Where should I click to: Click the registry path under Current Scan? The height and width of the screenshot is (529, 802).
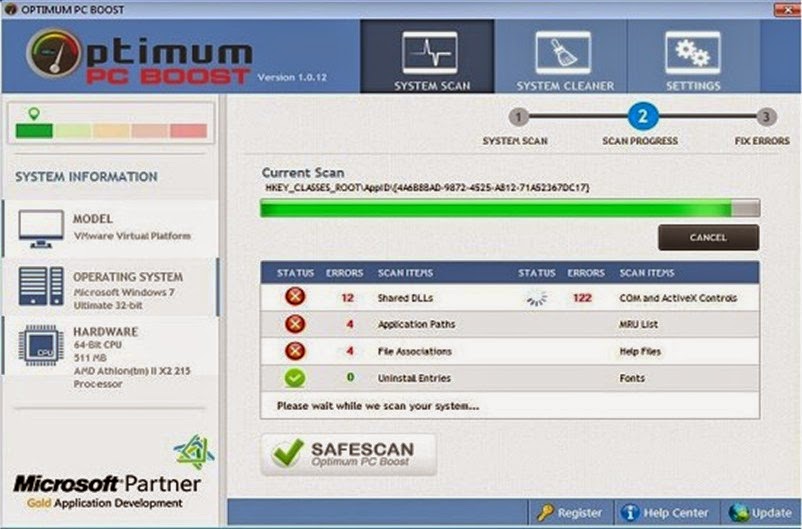click(x=427, y=188)
